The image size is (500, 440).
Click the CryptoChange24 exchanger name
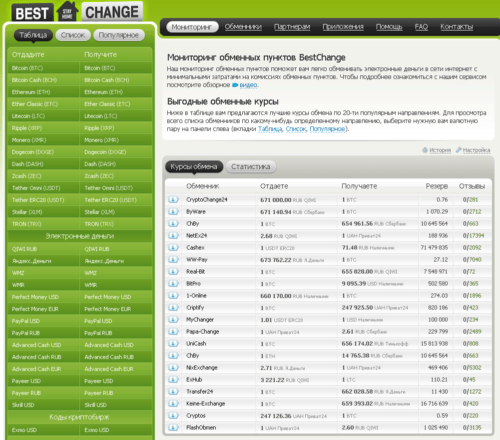click(x=207, y=200)
